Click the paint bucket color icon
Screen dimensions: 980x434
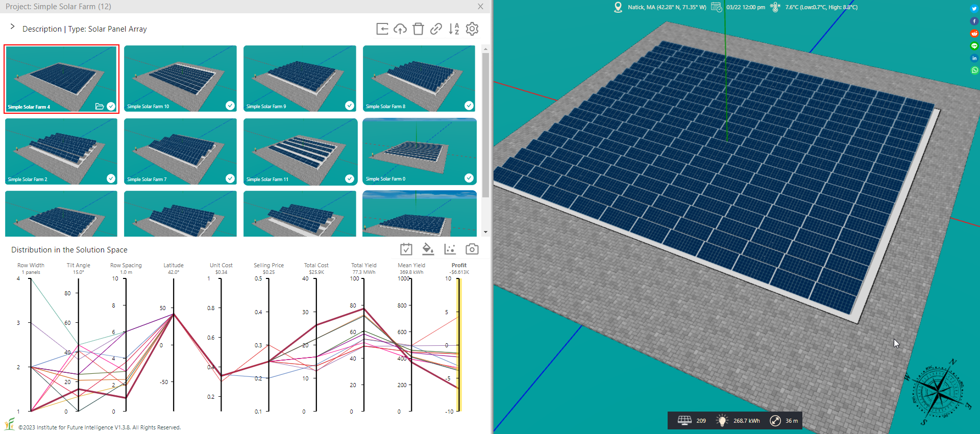click(428, 249)
